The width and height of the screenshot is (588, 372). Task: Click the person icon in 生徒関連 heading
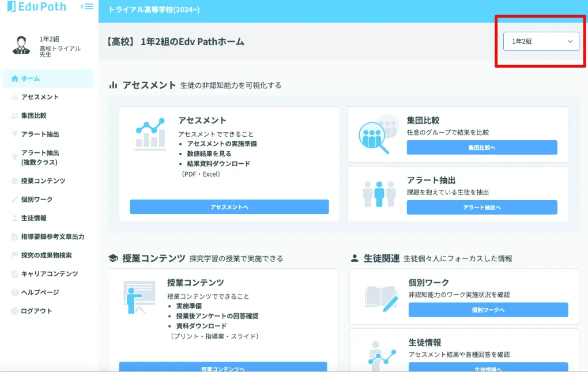pyautogui.click(x=355, y=258)
